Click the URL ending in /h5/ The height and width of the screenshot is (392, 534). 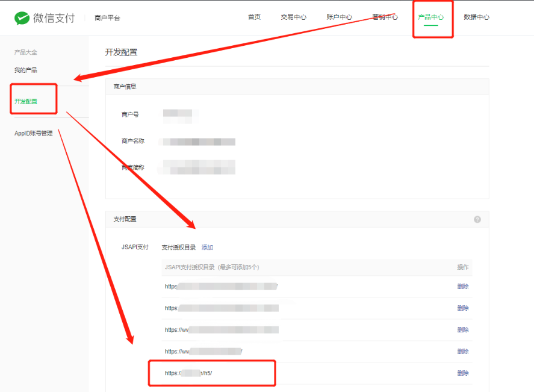tap(188, 373)
